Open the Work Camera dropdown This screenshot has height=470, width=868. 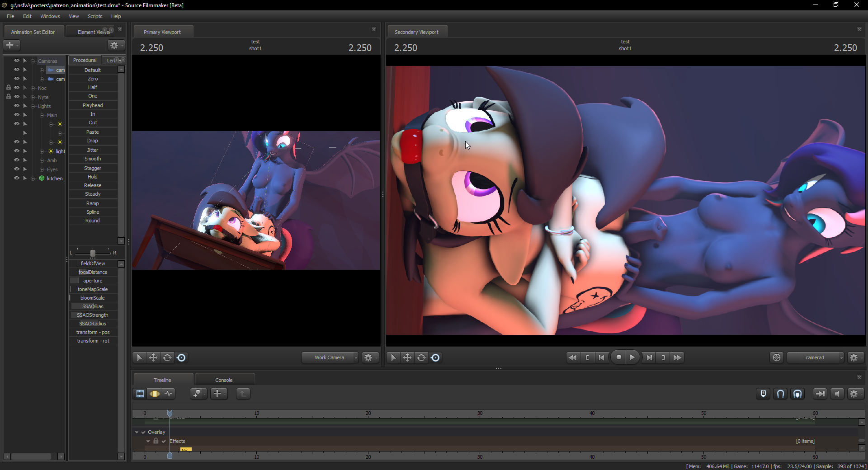tap(330, 357)
